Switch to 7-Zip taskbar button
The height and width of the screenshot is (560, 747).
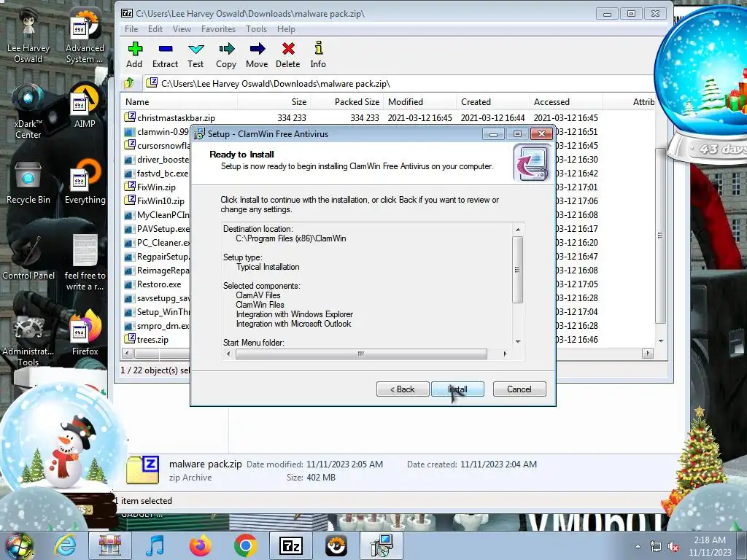pos(291,545)
